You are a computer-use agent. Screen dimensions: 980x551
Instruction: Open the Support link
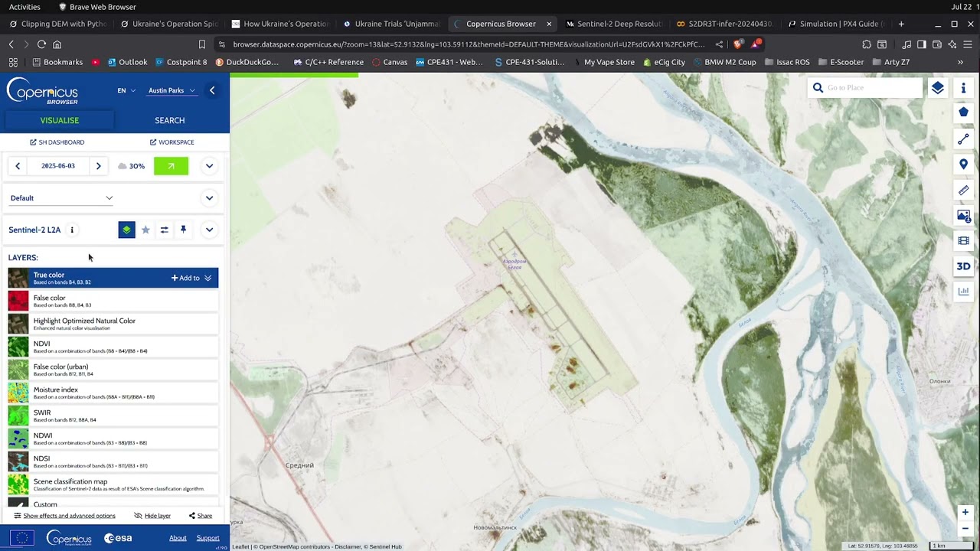click(207, 538)
